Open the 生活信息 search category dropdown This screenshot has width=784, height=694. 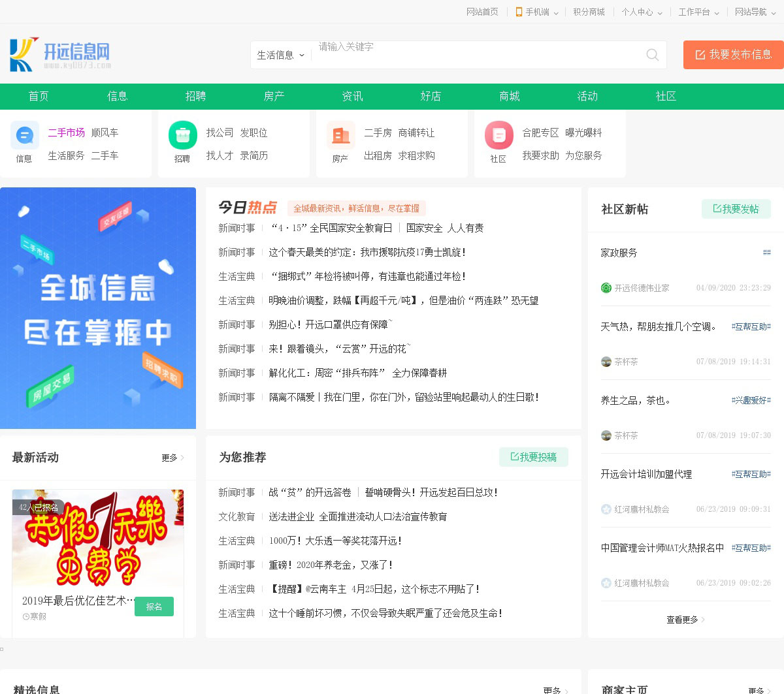coord(281,55)
